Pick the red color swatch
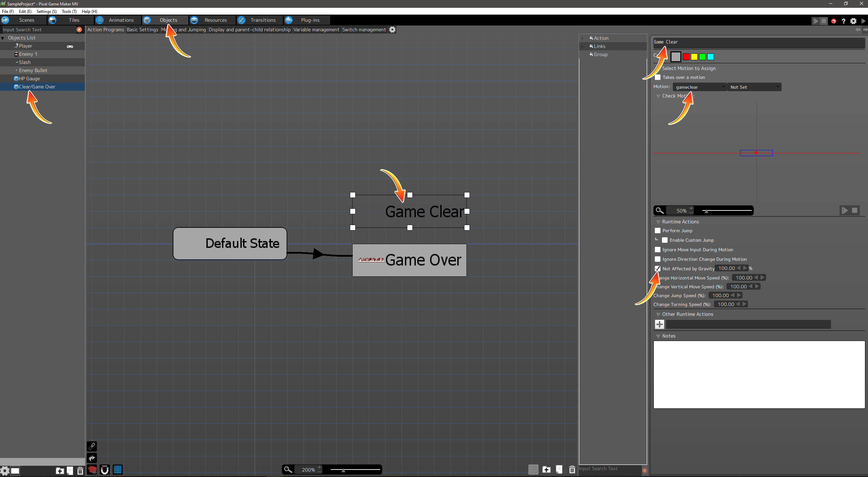 click(686, 57)
